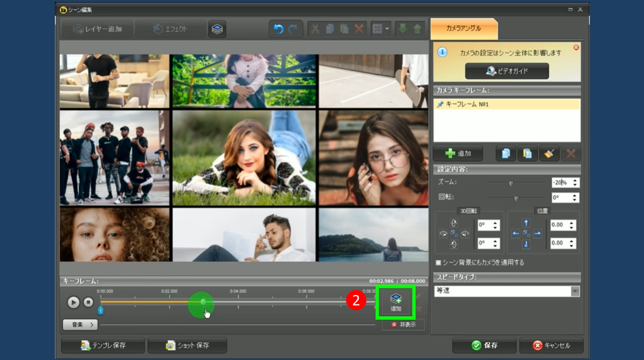Open the スピードタイプ dropdown showing 等速
Image resolution: width=644 pixels, height=360 pixels.
[575, 291]
